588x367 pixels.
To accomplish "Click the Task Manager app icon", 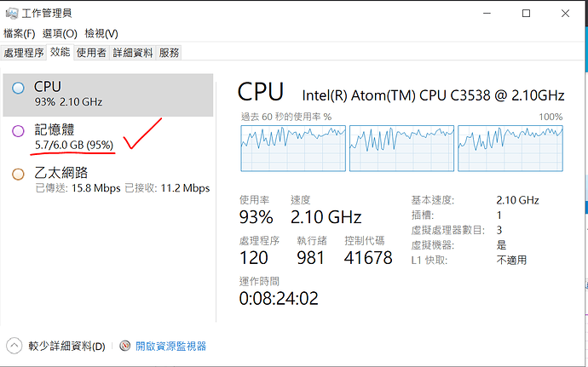I will (12, 13).
